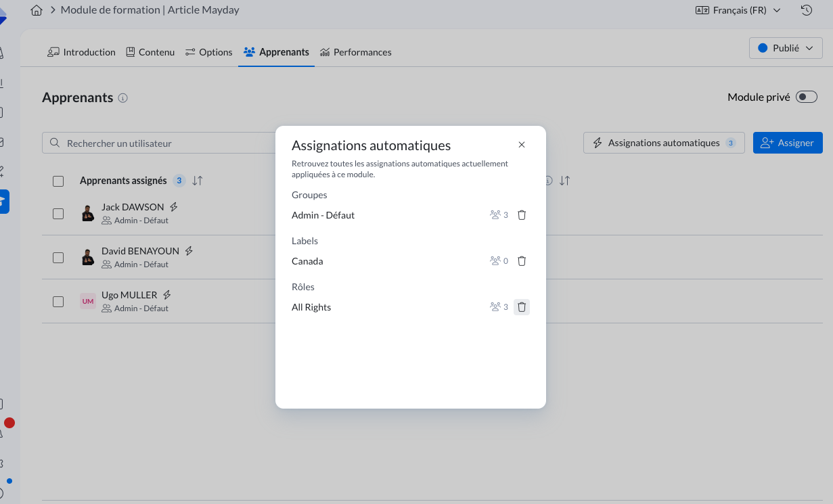Click Jack DAWSON's avatar

coord(88,213)
